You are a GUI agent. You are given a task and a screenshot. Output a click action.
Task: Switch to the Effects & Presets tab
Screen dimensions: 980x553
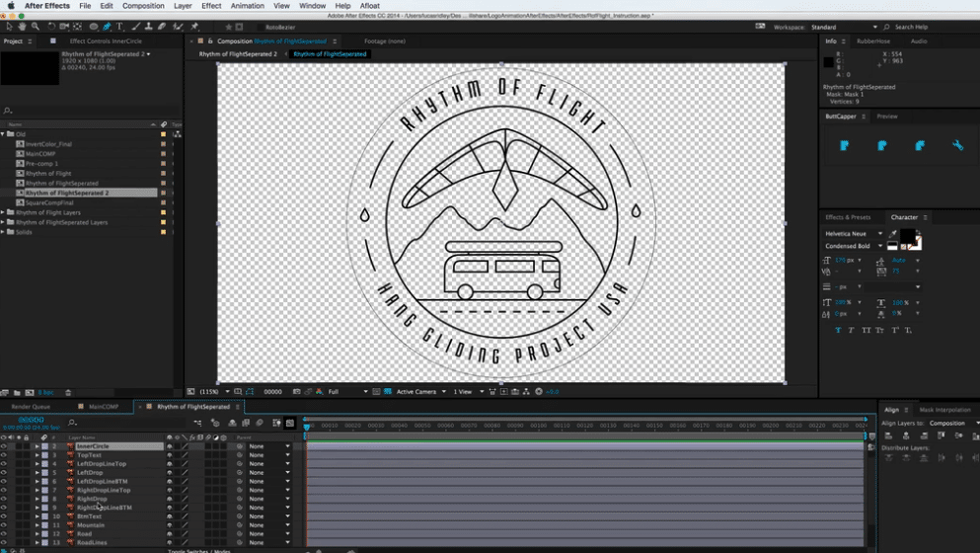[848, 217]
